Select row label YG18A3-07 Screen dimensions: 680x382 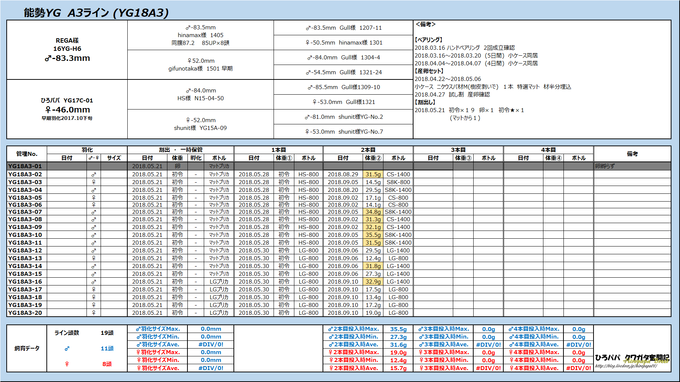25,212
